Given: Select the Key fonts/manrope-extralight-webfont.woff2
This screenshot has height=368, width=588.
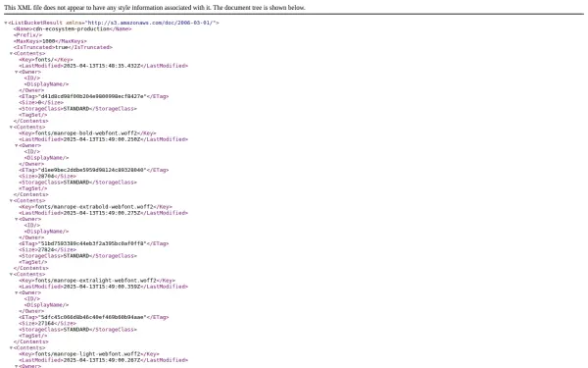Looking at the screenshot, I should tap(97, 281).
